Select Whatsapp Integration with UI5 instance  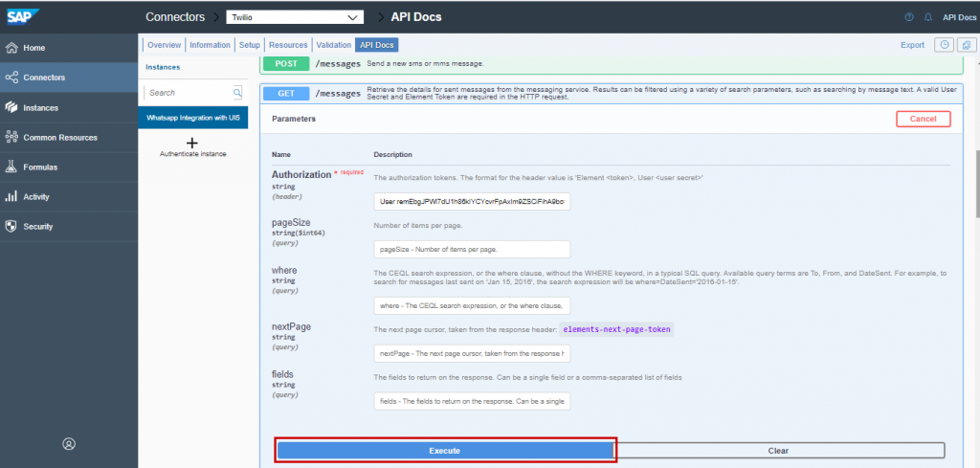[x=193, y=118]
